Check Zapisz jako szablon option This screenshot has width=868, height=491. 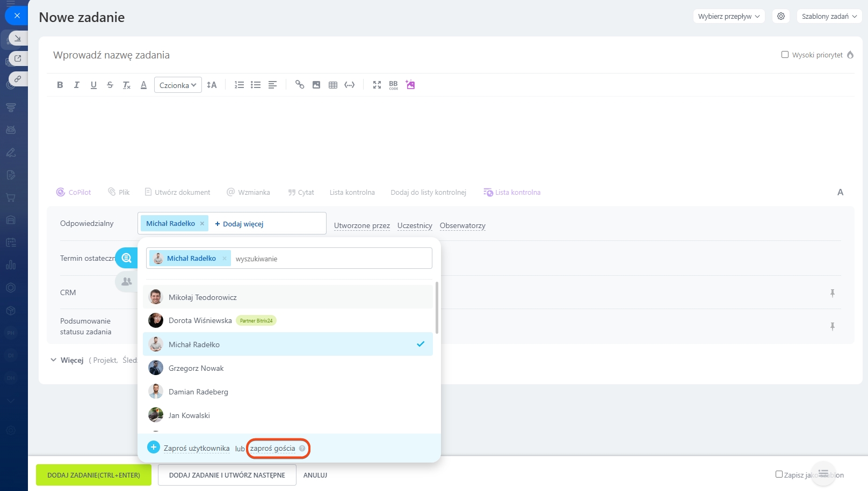[x=779, y=474]
